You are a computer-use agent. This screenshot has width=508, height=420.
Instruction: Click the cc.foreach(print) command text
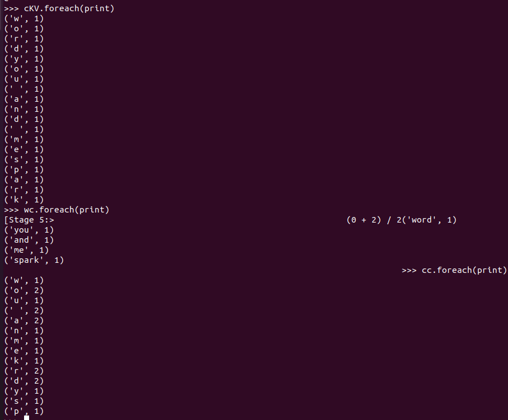pyautogui.click(x=464, y=270)
